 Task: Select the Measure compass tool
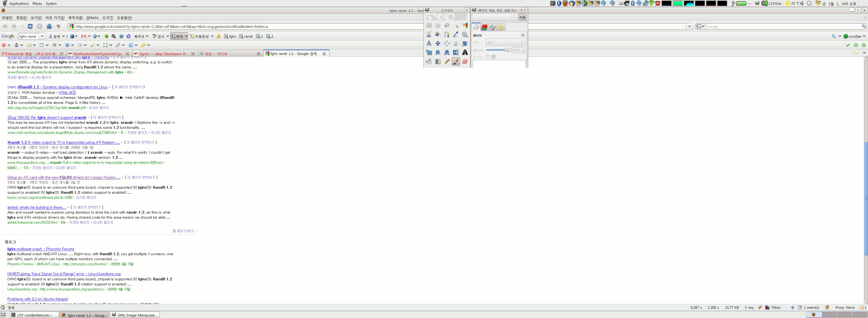pos(429,43)
